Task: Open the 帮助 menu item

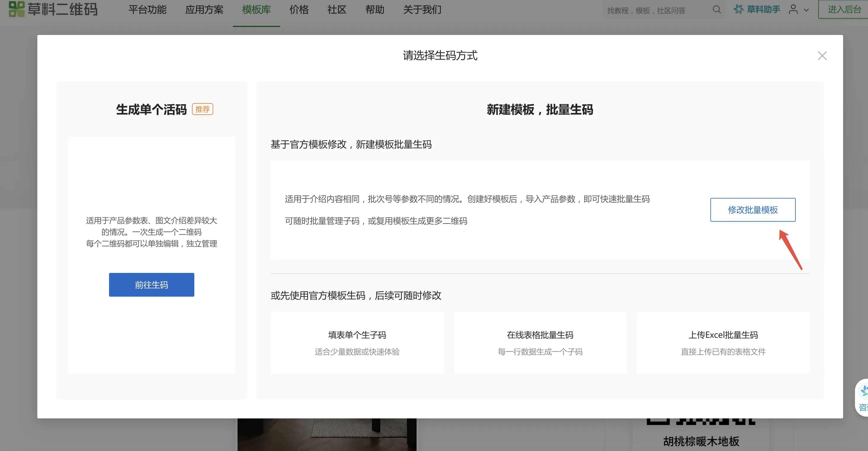Action: tap(375, 9)
